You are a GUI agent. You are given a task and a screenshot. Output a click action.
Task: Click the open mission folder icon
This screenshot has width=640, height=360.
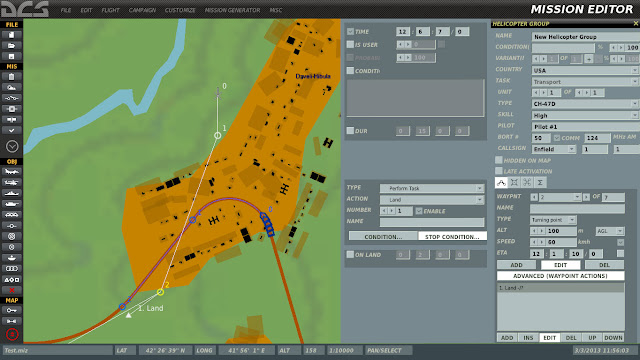point(11,46)
